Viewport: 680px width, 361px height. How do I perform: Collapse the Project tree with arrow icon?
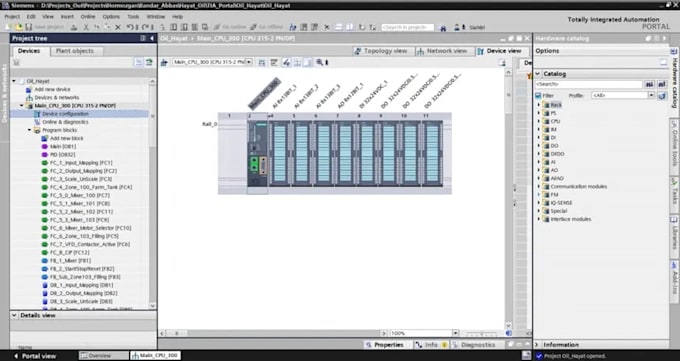tap(152, 38)
